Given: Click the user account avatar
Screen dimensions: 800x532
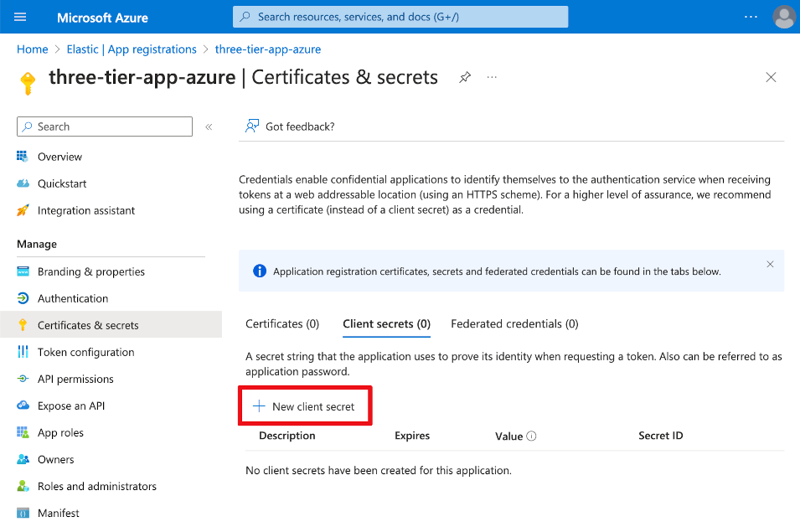Looking at the screenshot, I should (x=784, y=17).
